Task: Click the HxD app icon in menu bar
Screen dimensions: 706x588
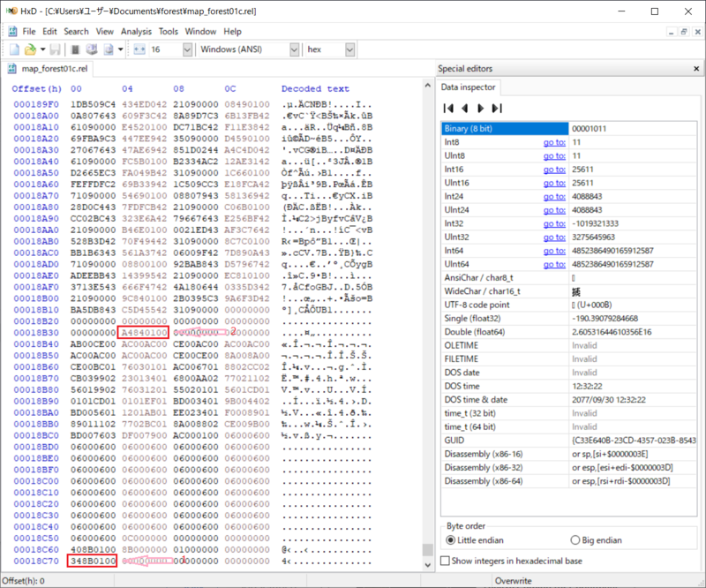Action: pos(12,32)
